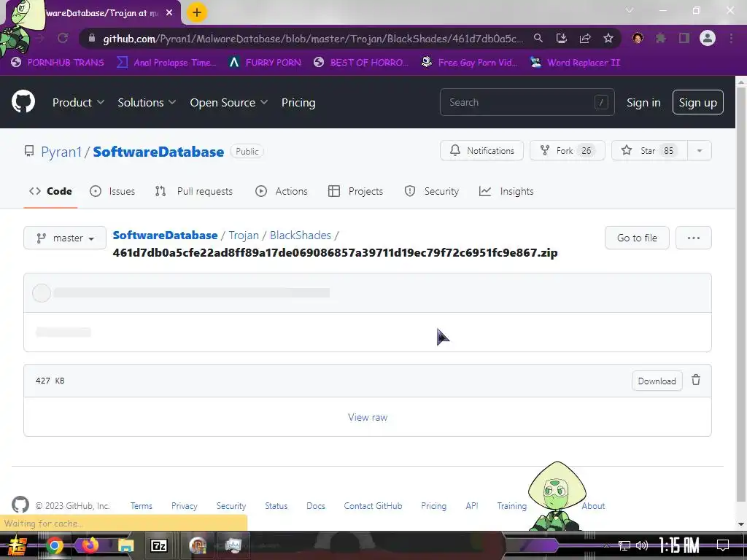Viewport: 747px width, 560px height.
Task: Open the SoftwareDatabase repository title link
Action: tap(158, 152)
